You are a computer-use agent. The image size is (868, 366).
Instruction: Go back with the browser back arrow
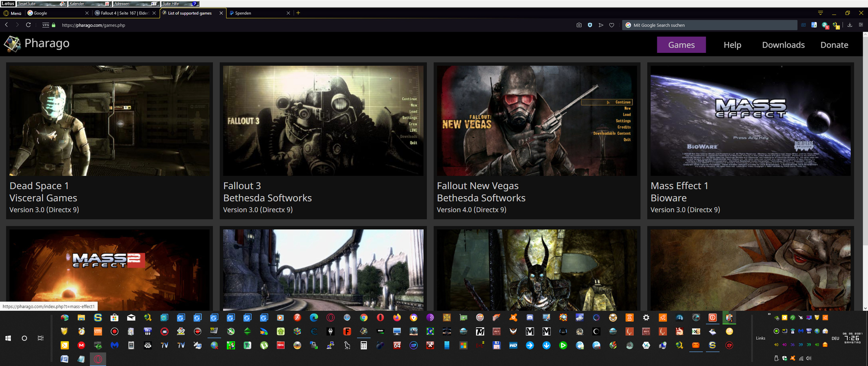[x=6, y=25]
